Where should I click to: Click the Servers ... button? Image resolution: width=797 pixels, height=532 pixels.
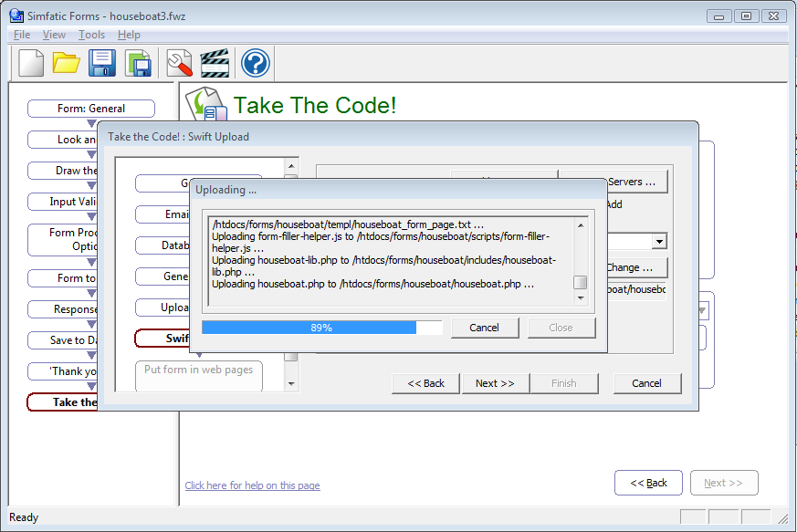(637, 182)
